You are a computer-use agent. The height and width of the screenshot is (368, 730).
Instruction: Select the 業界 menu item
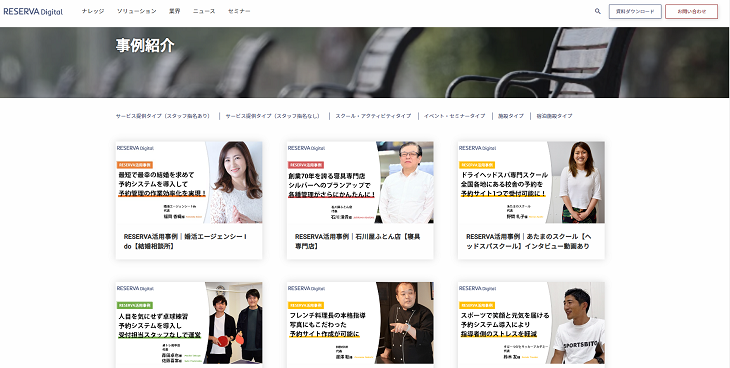175,11
